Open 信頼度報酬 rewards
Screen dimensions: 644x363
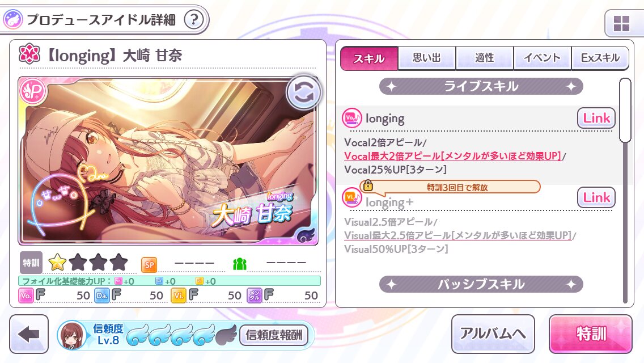pyautogui.click(x=274, y=335)
